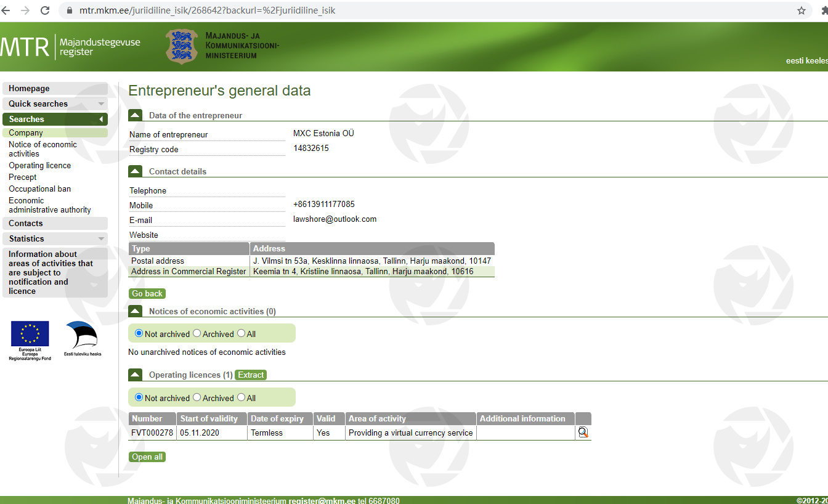This screenshot has width=828, height=504.
Task: Select All radio under Operating licences
Action: (241, 397)
